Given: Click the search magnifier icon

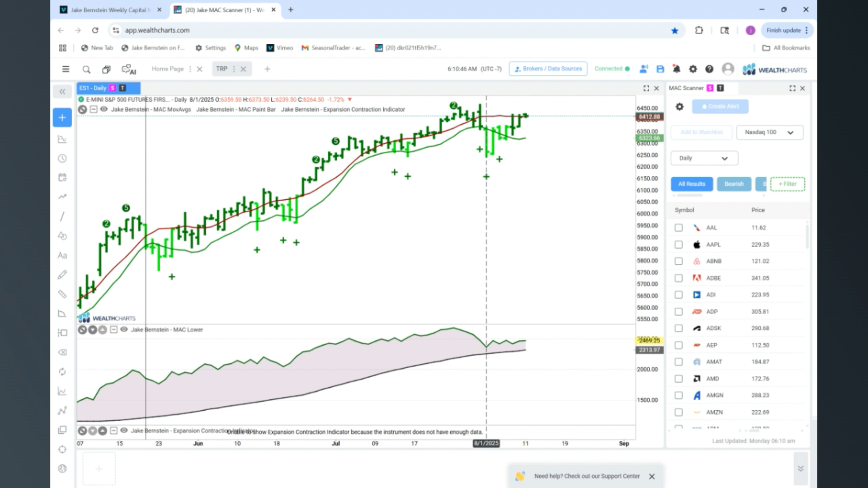Looking at the screenshot, I should [86, 69].
